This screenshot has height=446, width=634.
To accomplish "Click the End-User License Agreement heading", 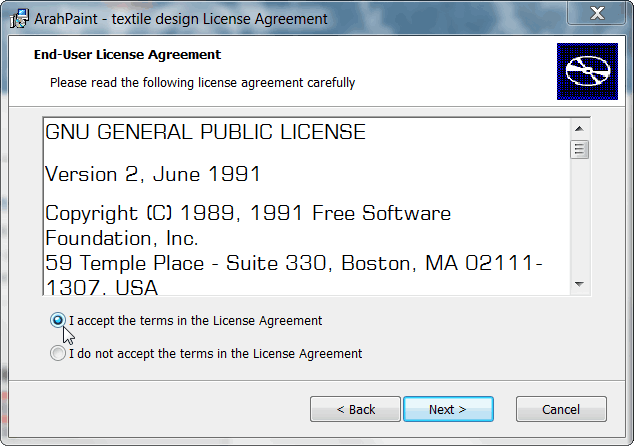I will 127,55.
